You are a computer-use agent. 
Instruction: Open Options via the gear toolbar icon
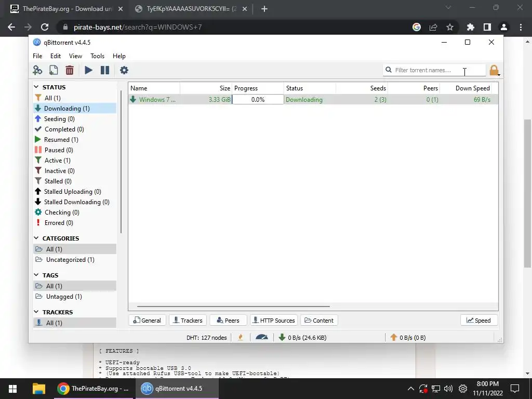point(124,70)
